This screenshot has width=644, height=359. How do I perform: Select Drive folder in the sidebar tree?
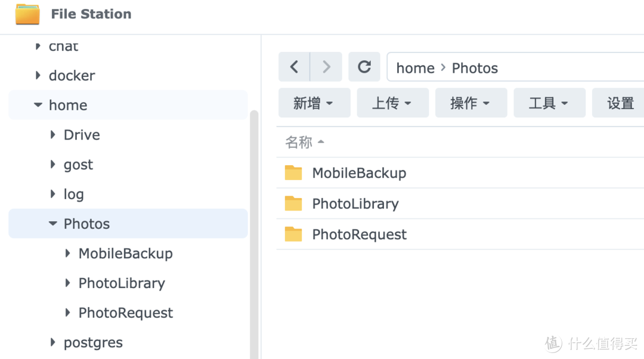tap(82, 135)
